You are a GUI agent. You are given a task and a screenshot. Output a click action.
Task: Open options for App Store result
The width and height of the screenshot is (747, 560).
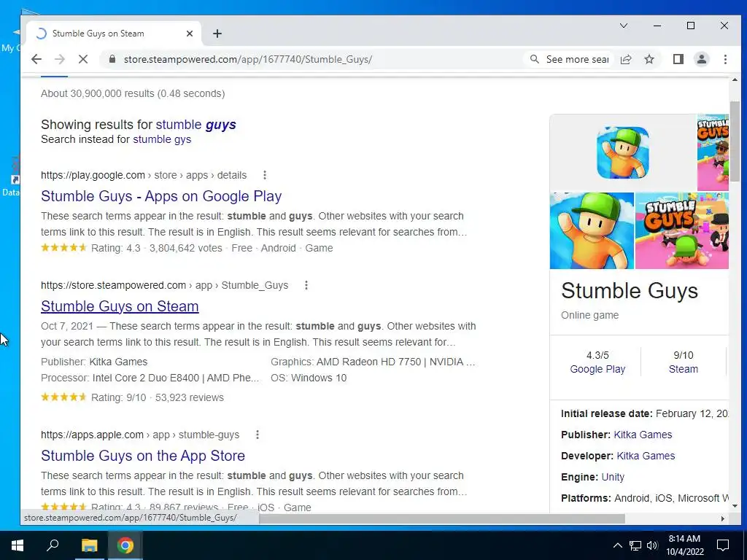click(258, 435)
